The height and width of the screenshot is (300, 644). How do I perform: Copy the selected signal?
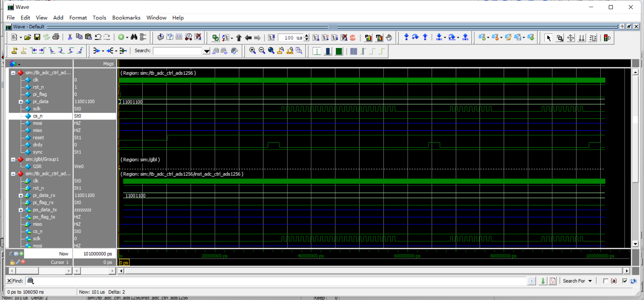tap(79, 37)
